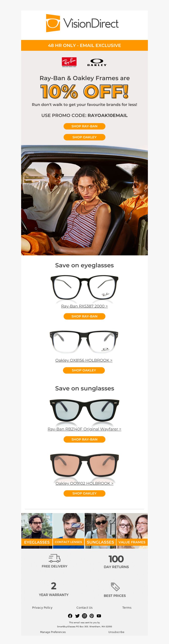
Task: Open the Ray-Ban RB2140F Original Wayfarer link
Action: 84,429
